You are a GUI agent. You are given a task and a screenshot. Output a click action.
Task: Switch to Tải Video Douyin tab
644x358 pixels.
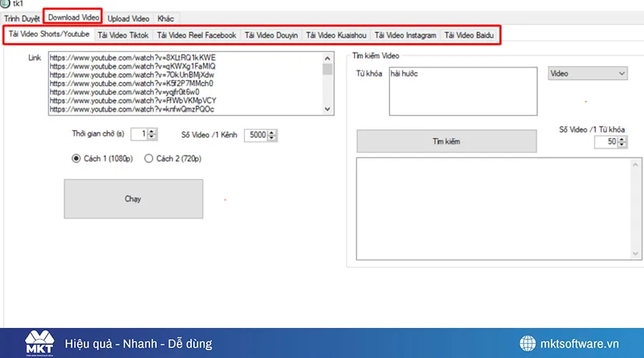271,35
